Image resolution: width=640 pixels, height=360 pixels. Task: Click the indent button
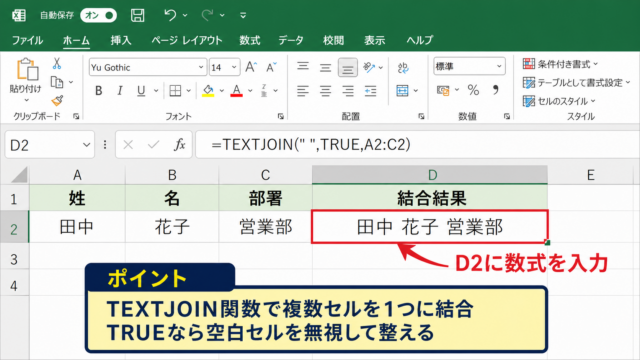[371, 91]
